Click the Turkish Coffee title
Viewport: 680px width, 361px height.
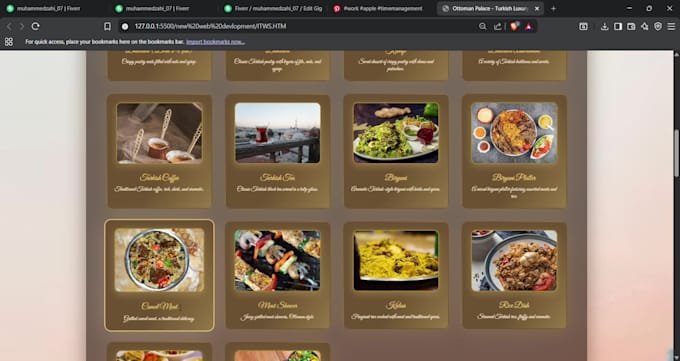(x=159, y=177)
